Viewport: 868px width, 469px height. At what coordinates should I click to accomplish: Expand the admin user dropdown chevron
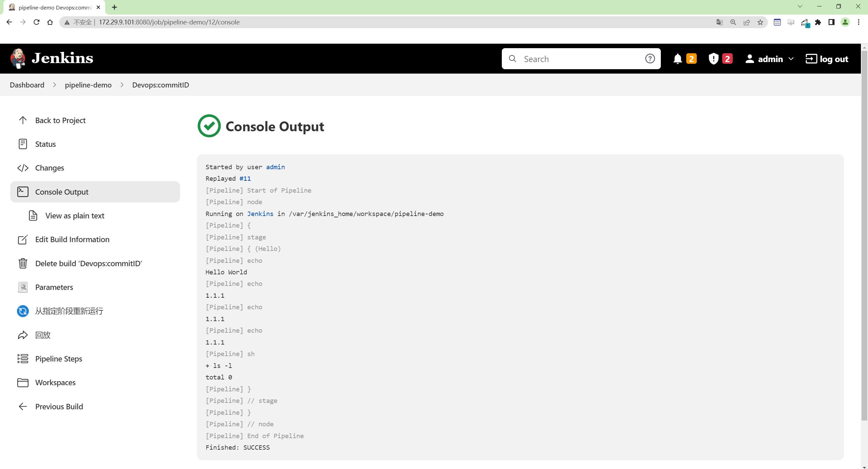[791, 59]
